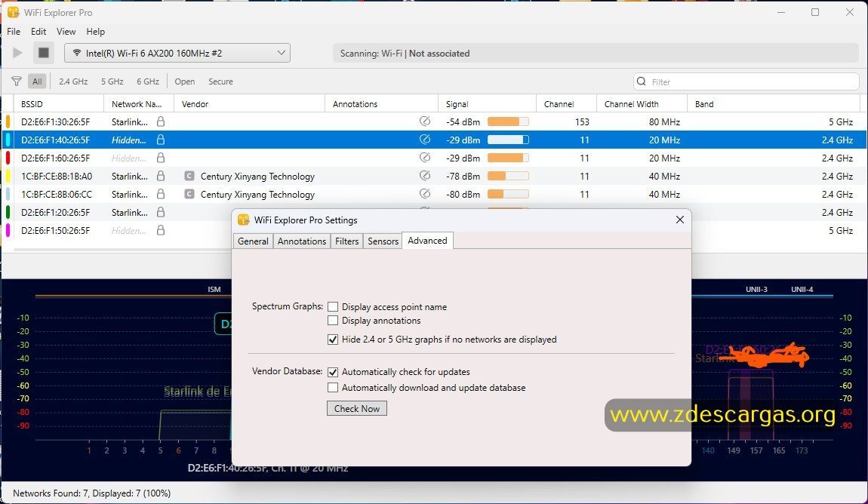Select the Advanced settings tab
This screenshot has height=504, width=868.
coord(427,241)
